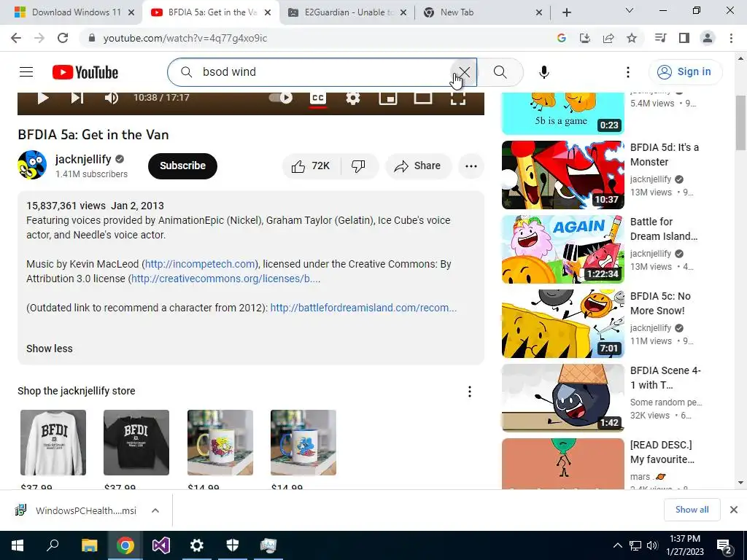Click Sign in button

point(685,72)
